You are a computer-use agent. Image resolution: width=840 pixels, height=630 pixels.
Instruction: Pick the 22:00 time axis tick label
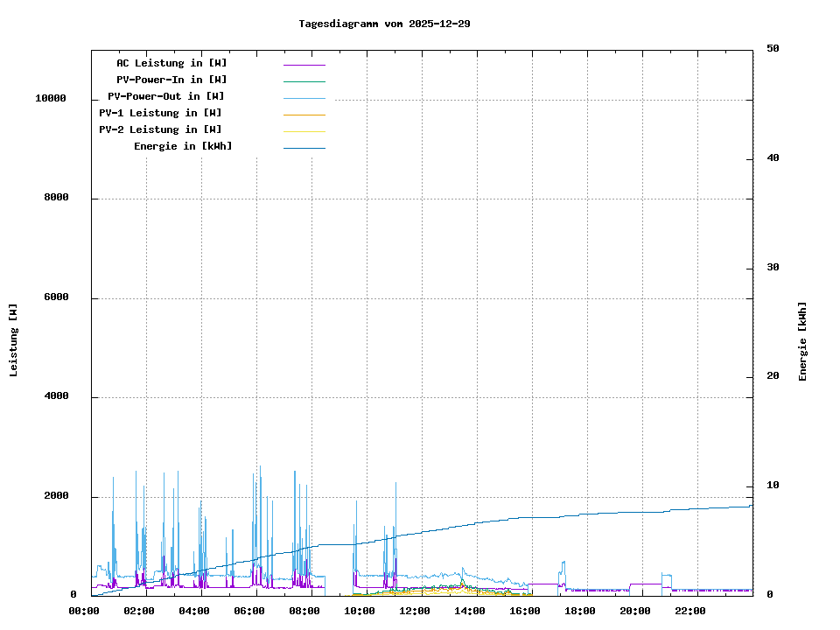690,611
